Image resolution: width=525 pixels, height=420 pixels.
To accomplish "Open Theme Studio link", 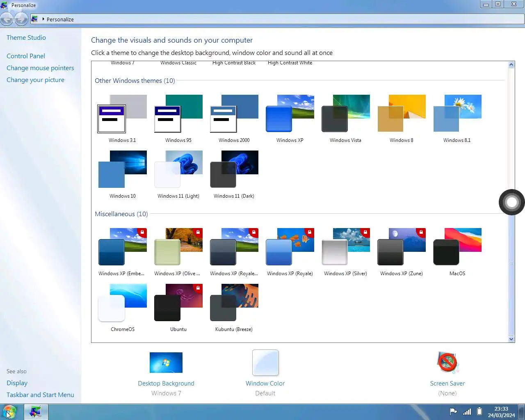I will 26,37.
